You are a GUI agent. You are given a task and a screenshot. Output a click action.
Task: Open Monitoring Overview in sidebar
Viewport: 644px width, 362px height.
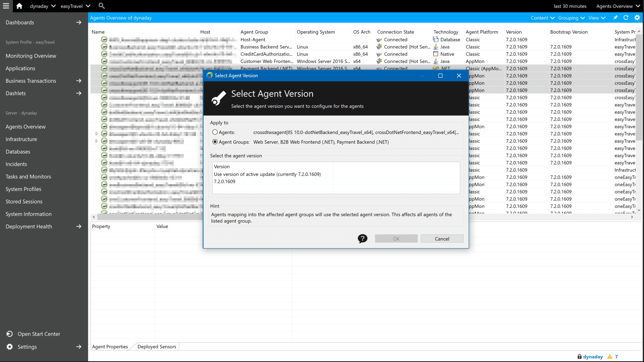(x=31, y=56)
